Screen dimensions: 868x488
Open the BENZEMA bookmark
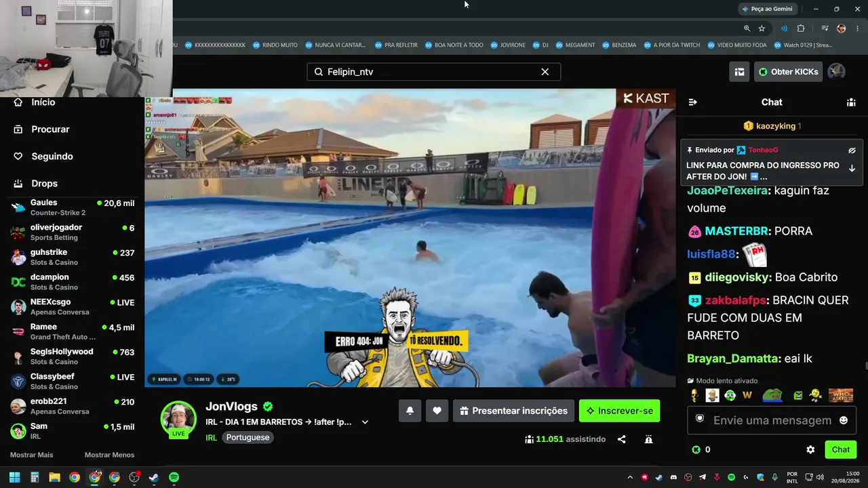(618, 45)
